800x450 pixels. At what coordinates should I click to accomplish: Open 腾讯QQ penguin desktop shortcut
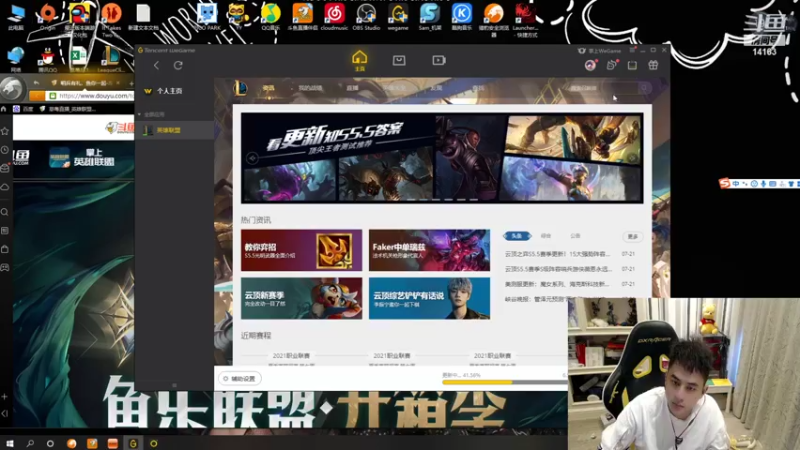47,59
